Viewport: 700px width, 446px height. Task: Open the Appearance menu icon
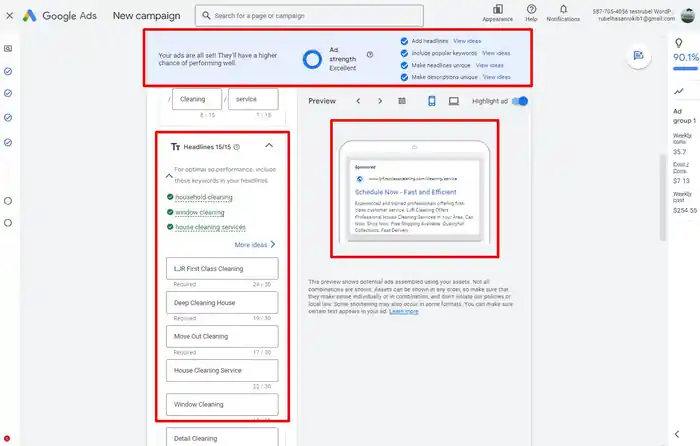[497, 9]
